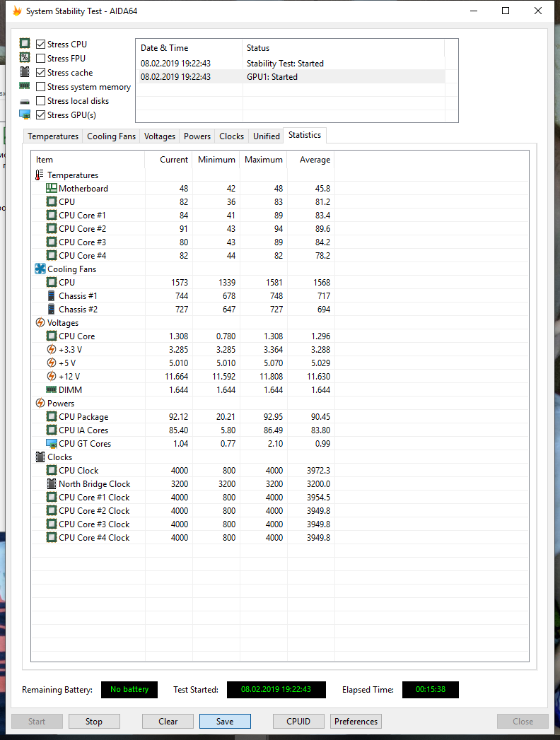The height and width of the screenshot is (740, 560).
Task: Select the CPU IA Cores row label
Action: pos(83,430)
